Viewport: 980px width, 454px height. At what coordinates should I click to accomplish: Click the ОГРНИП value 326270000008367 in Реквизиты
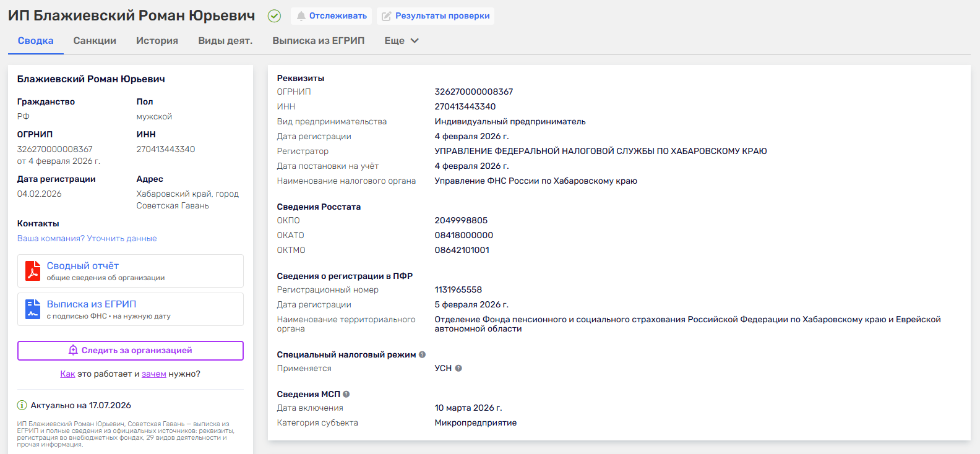474,92
